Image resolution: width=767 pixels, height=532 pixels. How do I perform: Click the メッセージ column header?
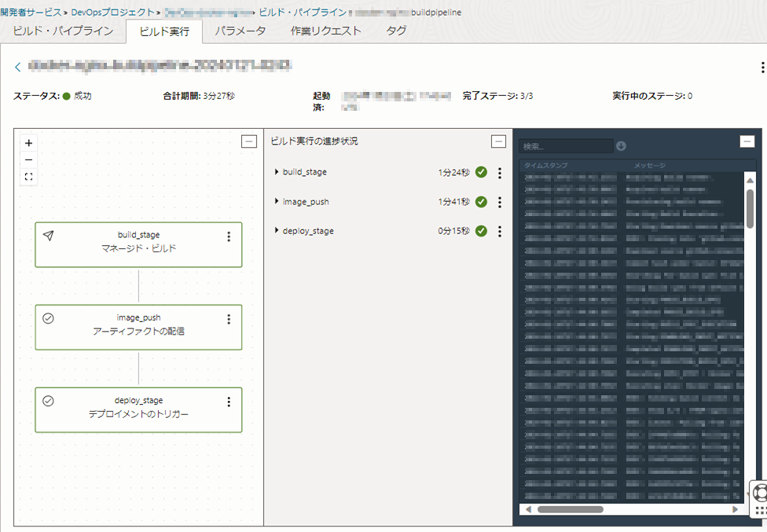[649, 165]
